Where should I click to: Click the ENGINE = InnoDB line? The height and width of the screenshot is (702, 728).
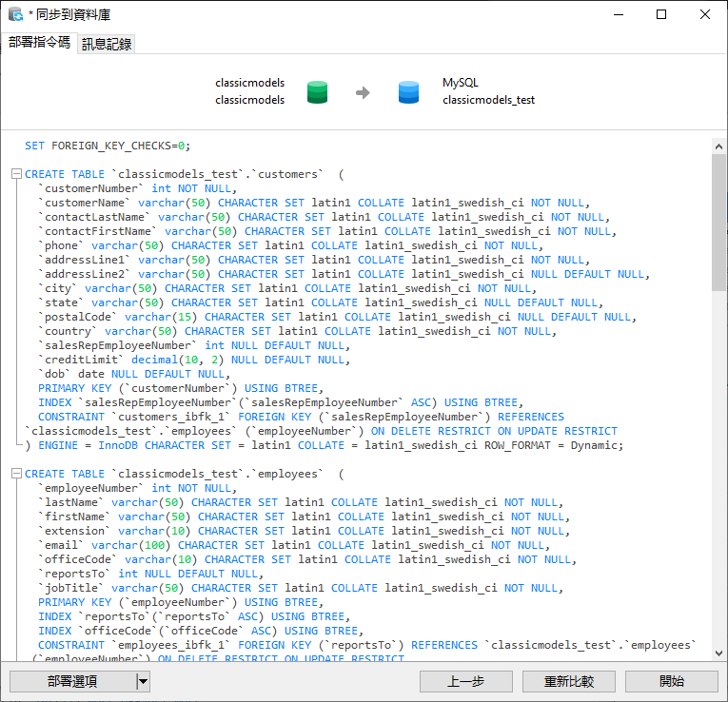pyautogui.click(x=325, y=445)
